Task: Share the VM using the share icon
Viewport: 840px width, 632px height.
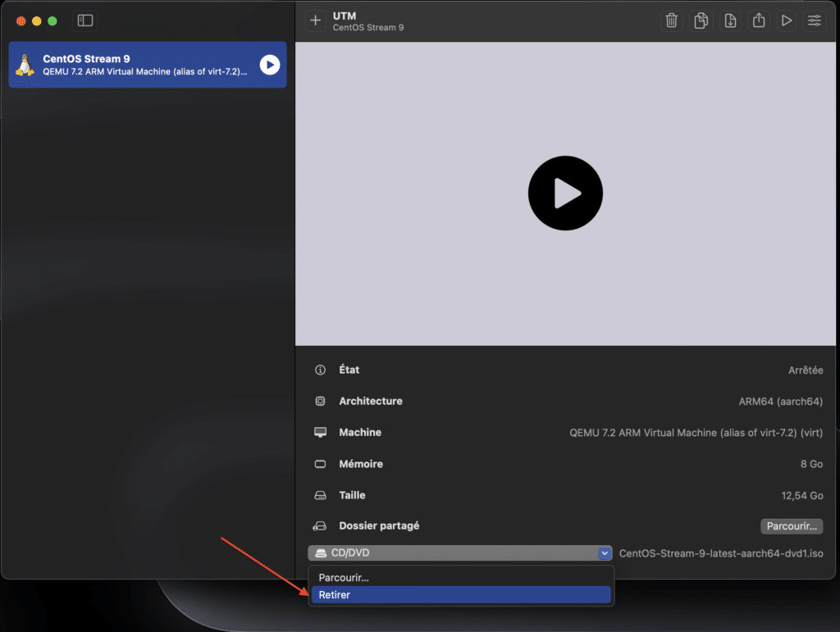Action: click(759, 20)
